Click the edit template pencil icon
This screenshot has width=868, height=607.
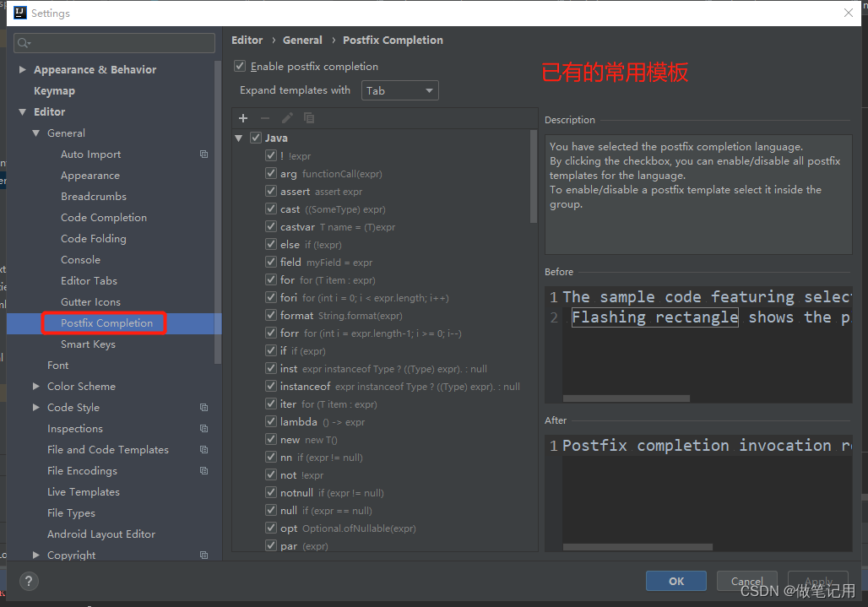pos(287,118)
